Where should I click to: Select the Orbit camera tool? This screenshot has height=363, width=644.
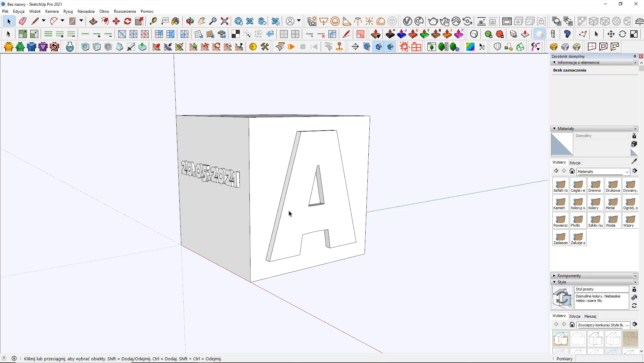tap(190, 21)
